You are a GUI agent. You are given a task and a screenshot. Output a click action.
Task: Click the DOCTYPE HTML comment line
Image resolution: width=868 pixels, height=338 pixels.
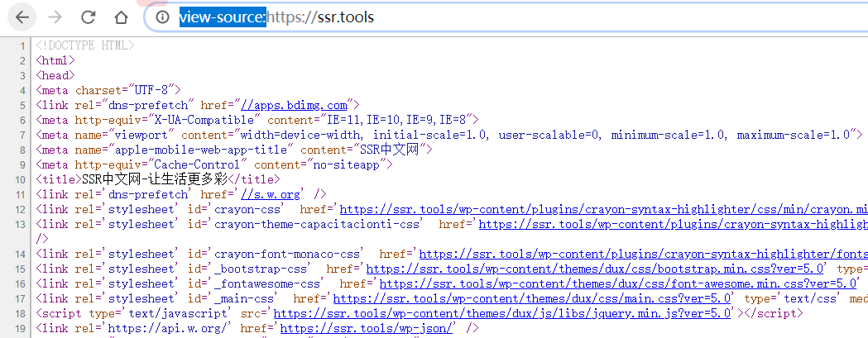click(x=85, y=45)
